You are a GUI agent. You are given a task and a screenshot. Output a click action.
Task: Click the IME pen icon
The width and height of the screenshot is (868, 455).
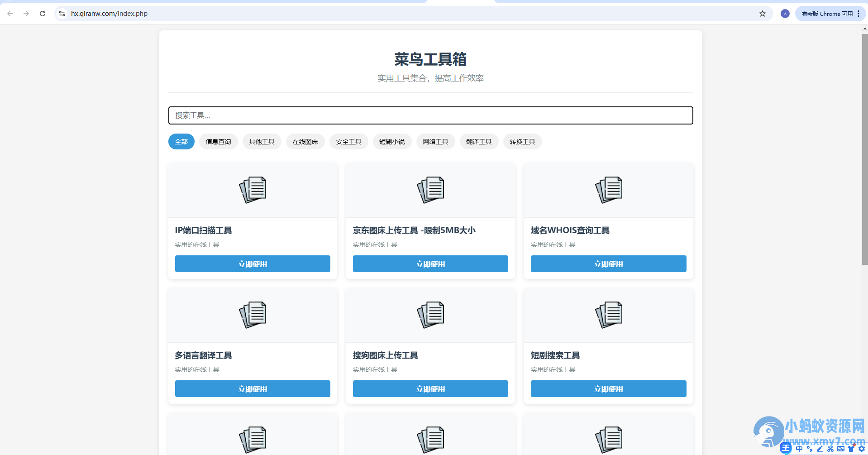pos(820,449)
